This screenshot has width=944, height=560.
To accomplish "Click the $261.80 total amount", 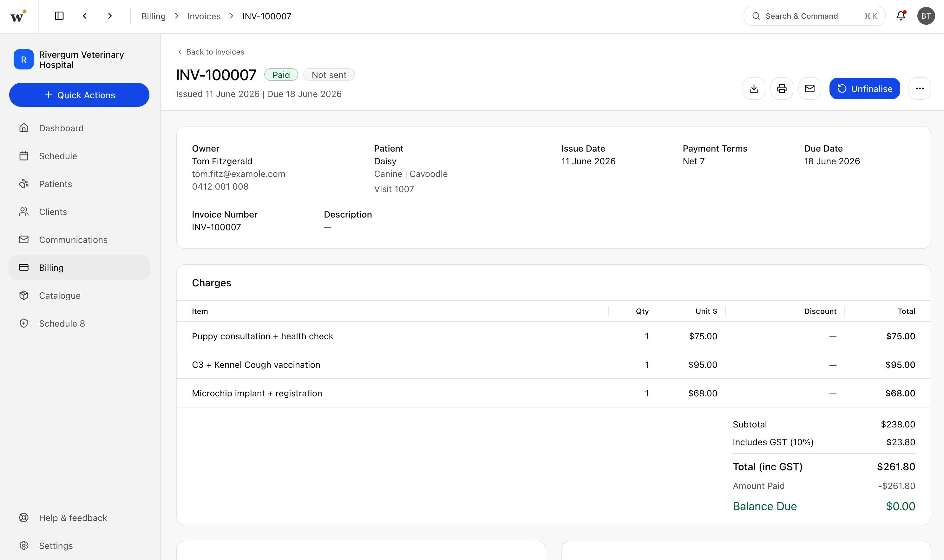I will (896, 467).
